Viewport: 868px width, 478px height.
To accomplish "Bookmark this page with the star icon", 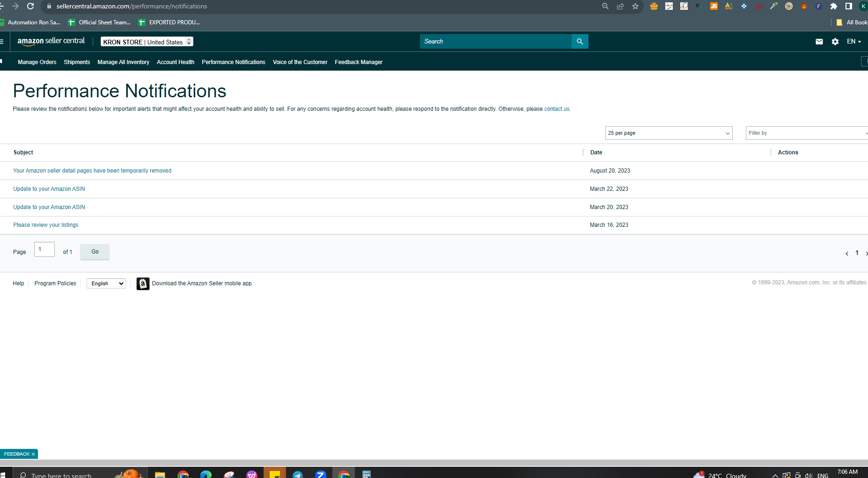I will (635, 6).
